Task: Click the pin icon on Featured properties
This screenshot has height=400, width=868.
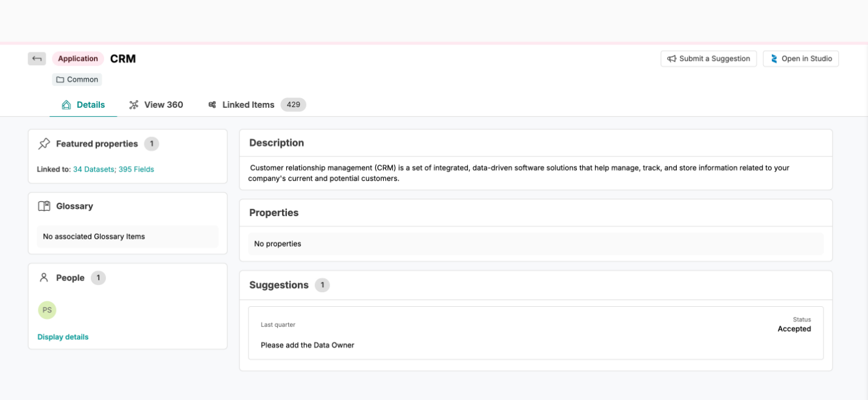Action: [44, 144]
